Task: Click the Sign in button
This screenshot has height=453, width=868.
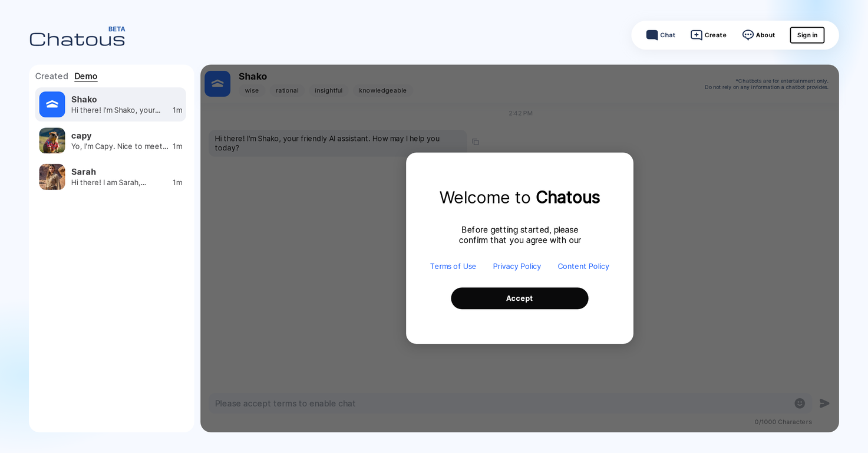Action: (807, 35)
